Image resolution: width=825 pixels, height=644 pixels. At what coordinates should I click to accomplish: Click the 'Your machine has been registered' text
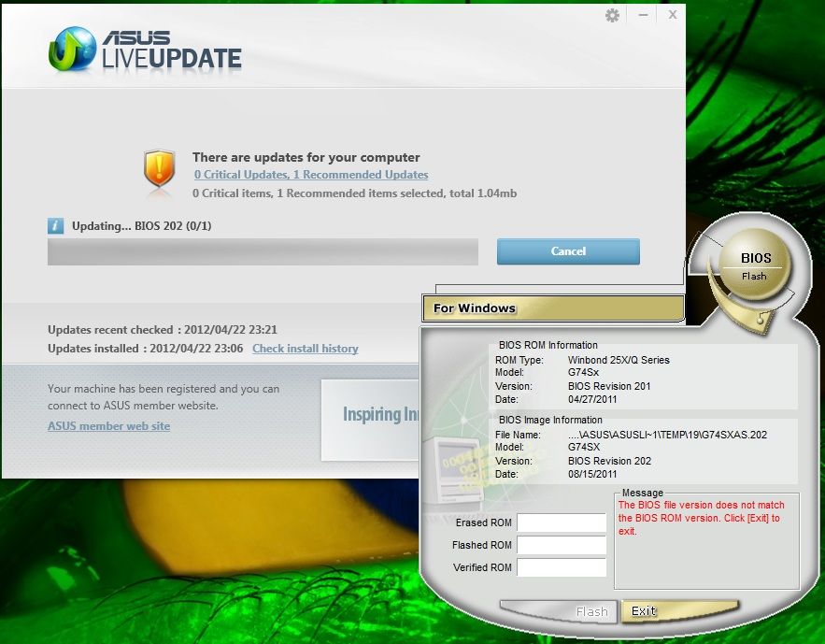point(164,397)
